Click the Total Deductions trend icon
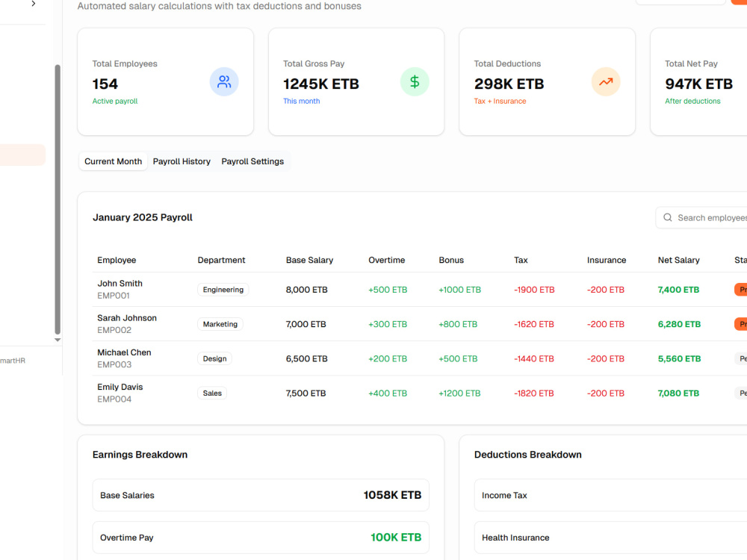The width and height of the screenshot is (747, 560). click(x=606, y=82)
